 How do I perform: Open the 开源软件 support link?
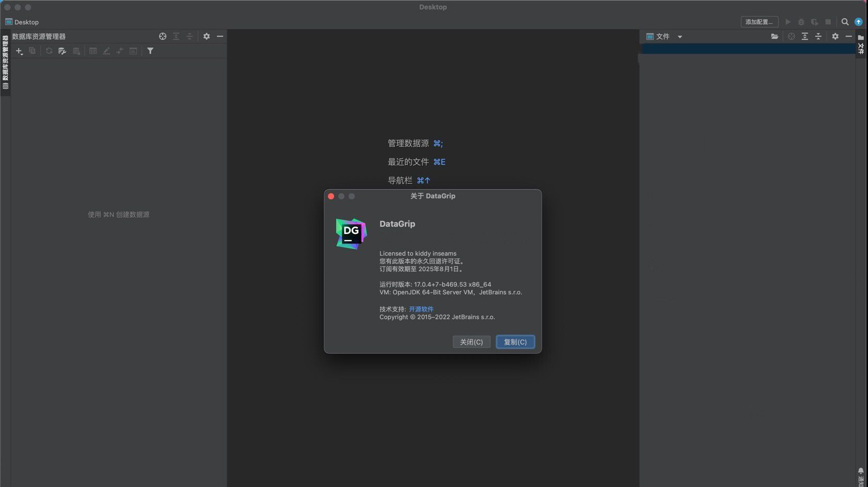click(421, 309)
